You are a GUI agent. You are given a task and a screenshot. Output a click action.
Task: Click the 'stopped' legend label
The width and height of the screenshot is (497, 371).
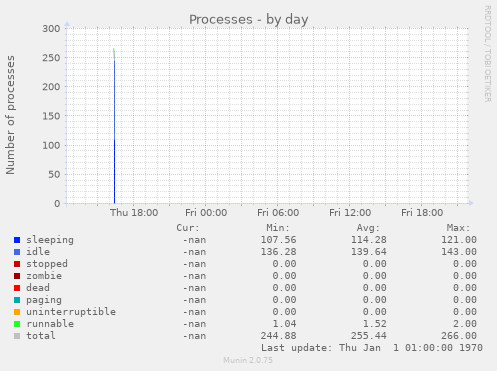click(x=47, y=264)
